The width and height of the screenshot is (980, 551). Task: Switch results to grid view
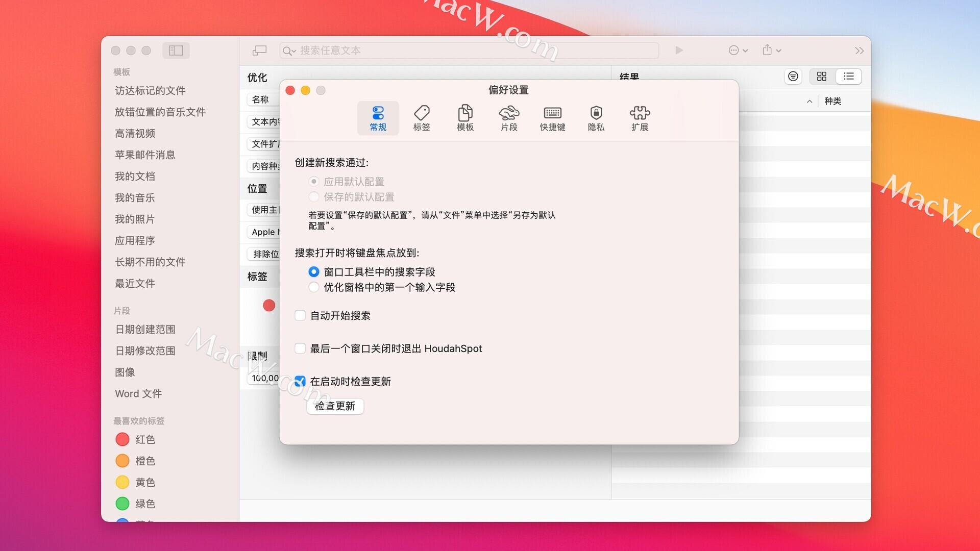[x=822, y=77]
